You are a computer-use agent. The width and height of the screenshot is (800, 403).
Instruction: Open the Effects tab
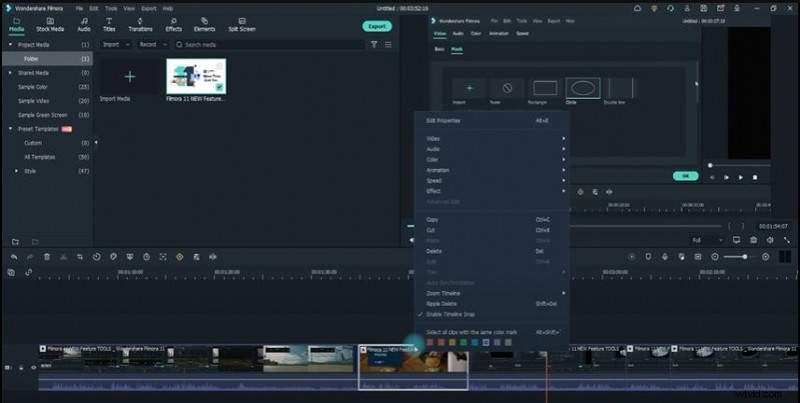(173, 24)
